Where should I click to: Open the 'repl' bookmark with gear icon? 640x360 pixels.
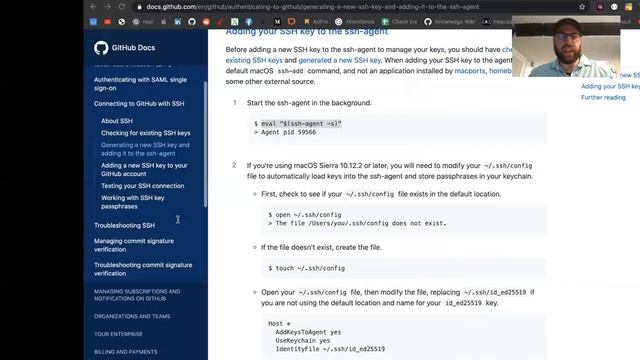click(x=142, y=22)
